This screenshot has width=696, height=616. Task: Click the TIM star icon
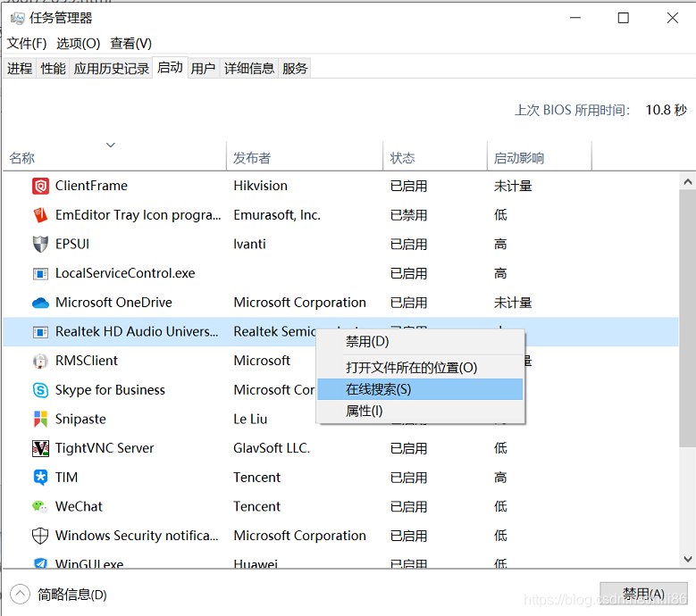pyautogui.click(x=40, y=478)
